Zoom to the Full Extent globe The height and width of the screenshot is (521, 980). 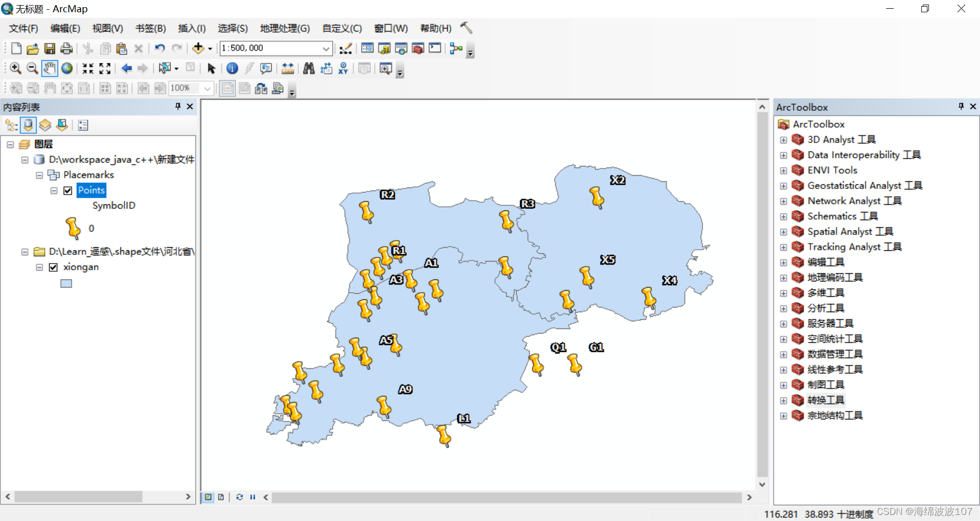pyautogui.click(x=67, y=68)
